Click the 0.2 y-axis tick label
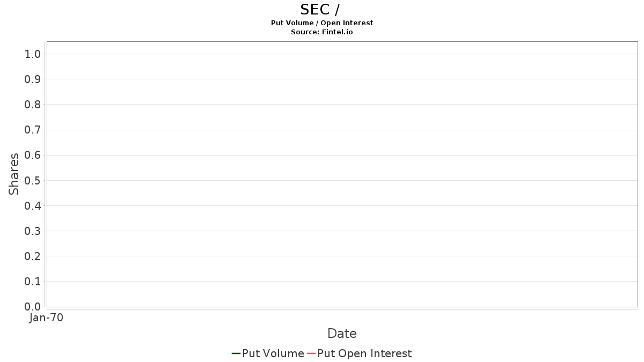Screen dimensions: 644x362 coord(33,256)
